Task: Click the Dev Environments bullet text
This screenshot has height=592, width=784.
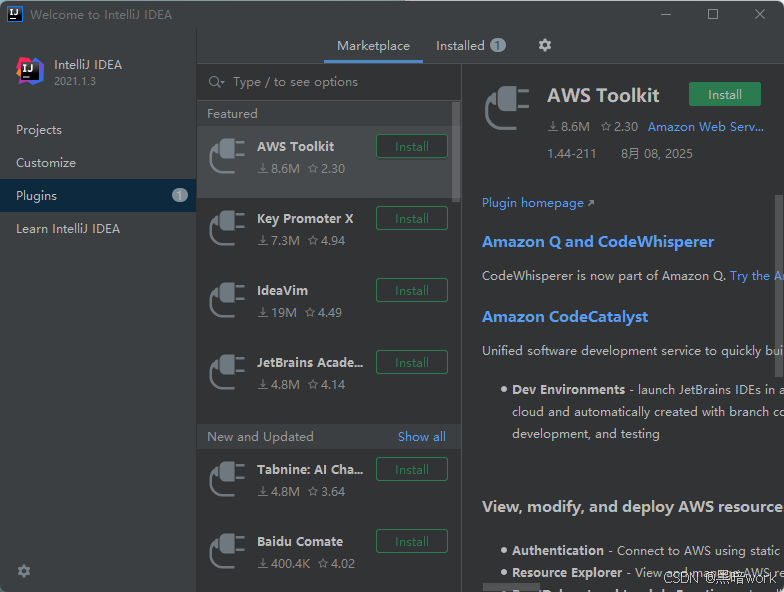Action: (x=568, y=390)
